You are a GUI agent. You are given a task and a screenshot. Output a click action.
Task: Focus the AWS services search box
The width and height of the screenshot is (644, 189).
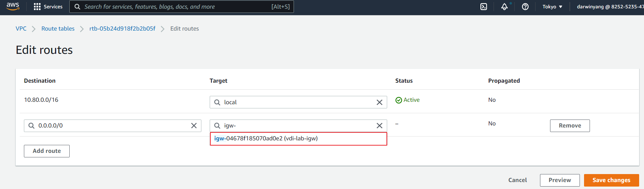177,7
